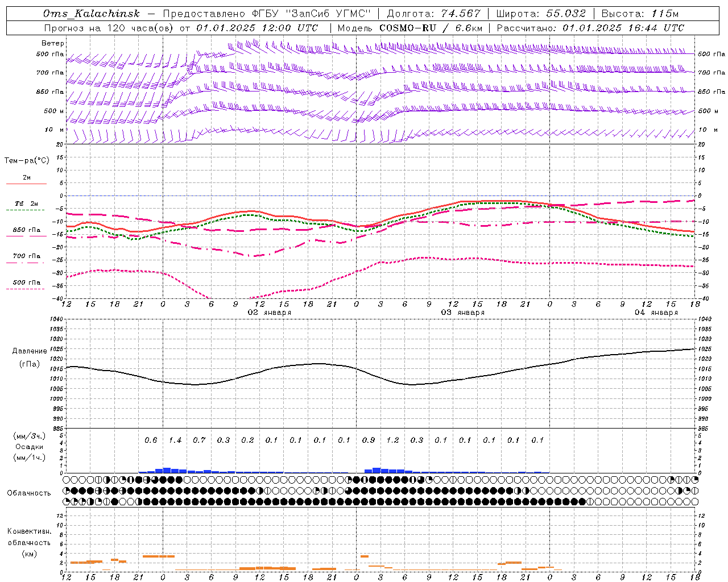
Task: Click the 'Осадки' precipitation panel label
Action: click(x=29, y=447)
